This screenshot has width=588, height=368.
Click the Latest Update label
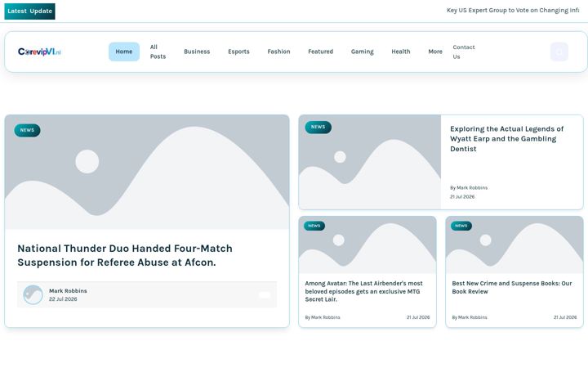tap(29, 11)
